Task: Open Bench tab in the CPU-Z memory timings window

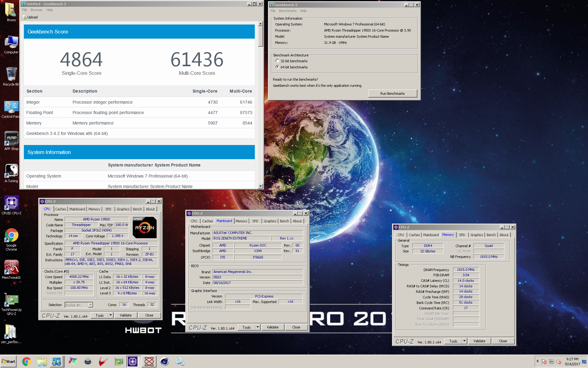Action: (491, 235)
